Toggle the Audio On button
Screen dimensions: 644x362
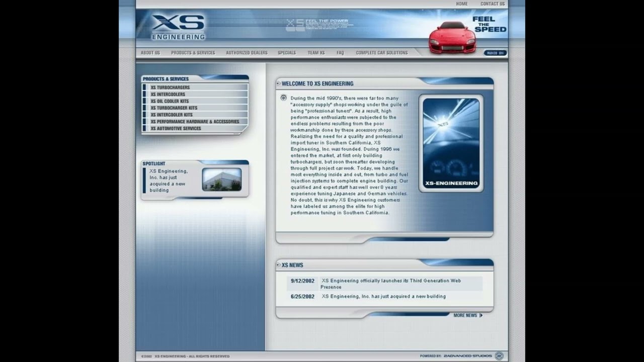495,53
